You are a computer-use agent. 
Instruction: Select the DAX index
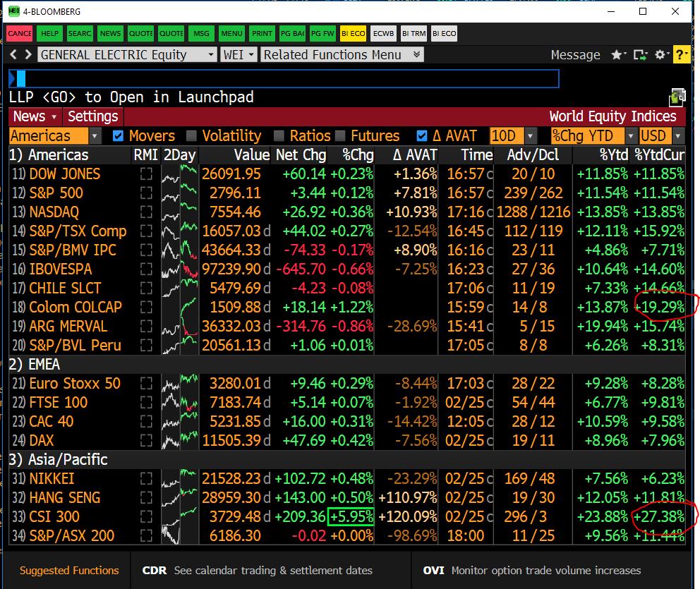tap(41, 441)
